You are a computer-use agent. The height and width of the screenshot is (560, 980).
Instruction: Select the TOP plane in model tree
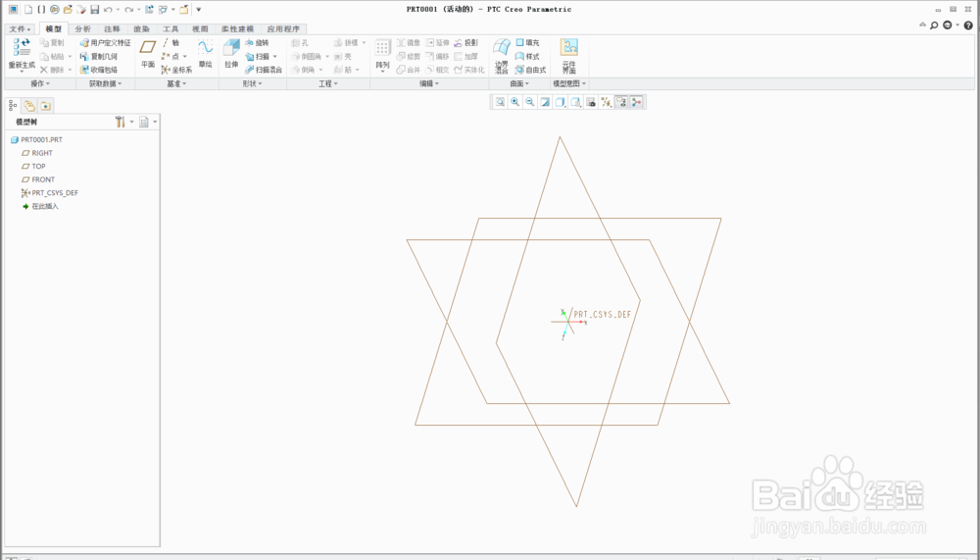pos(33,167)
